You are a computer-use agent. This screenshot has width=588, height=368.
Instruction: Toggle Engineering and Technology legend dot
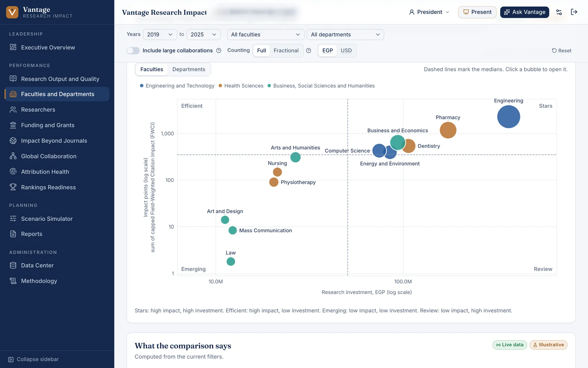tap(142, 86)
